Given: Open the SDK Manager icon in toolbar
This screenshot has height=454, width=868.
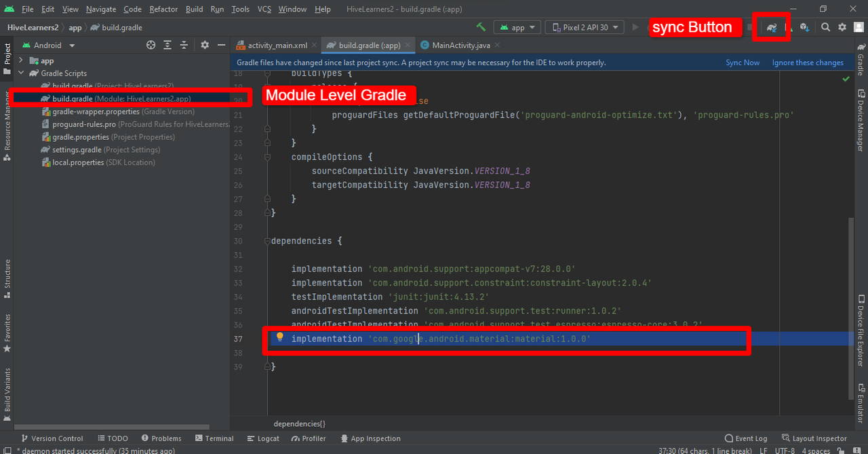Looking at the screenshot, I should coord(805,27).
